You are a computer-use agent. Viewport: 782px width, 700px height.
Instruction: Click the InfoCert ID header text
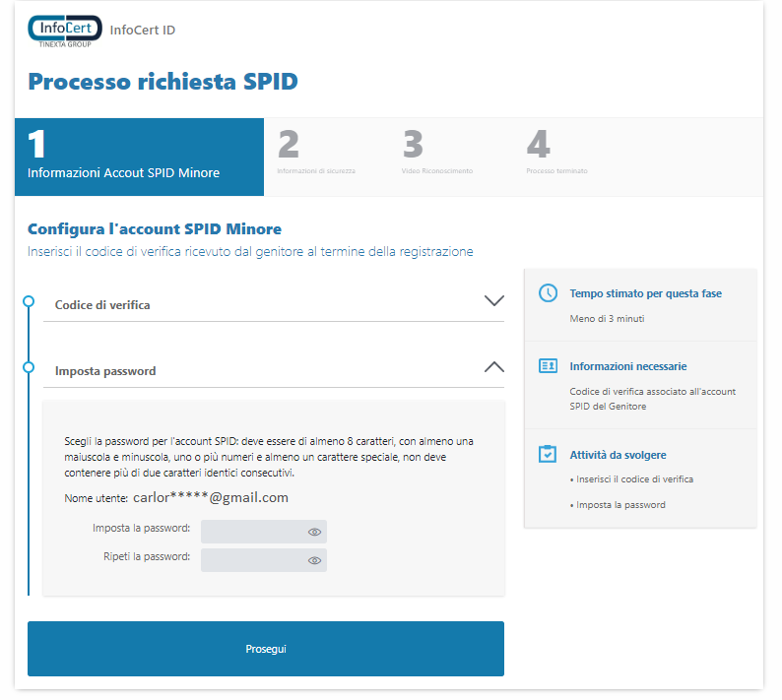click(x=143, y=31)
